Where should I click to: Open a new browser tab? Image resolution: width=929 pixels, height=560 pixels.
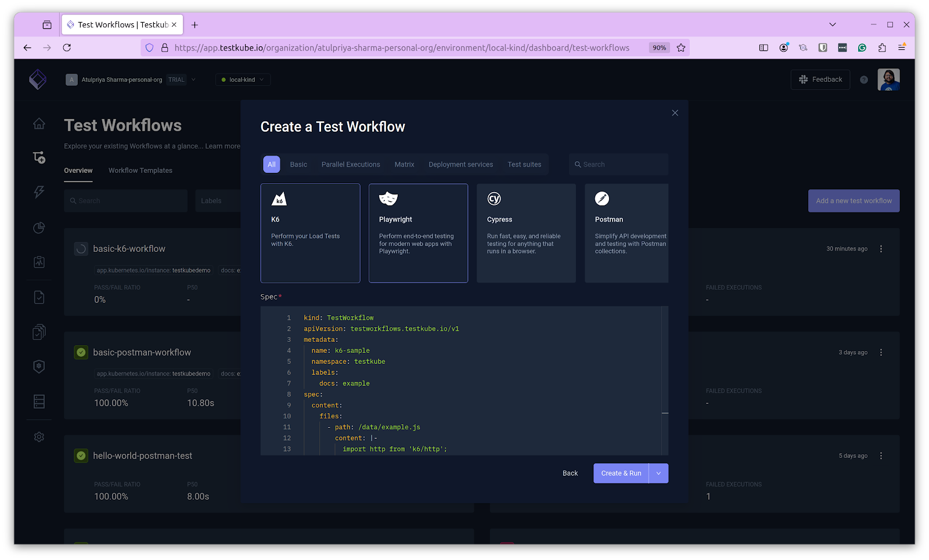[195, 25]
